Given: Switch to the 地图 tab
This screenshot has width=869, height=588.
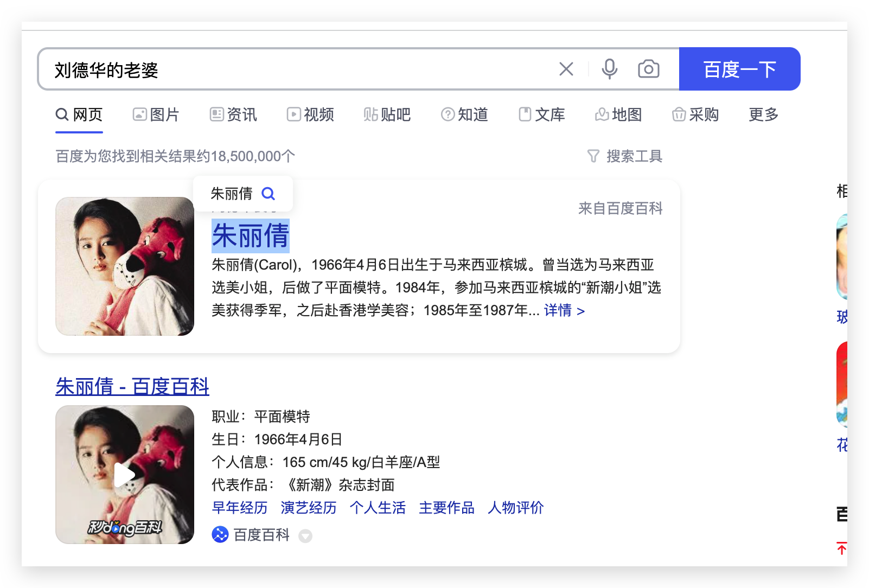Looking at the screenshot, I should click(619, 114).
